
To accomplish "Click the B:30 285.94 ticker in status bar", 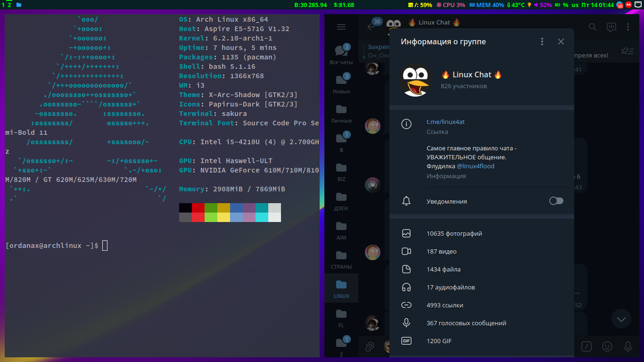I will tap(311, 5).
